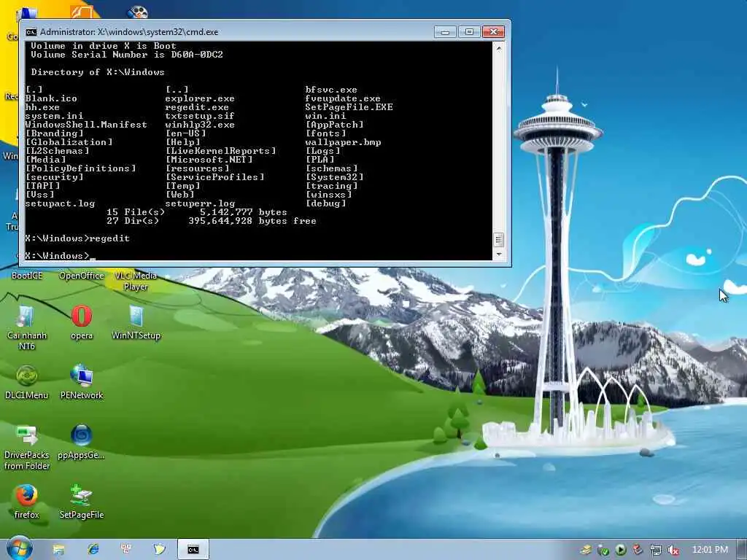Click 'regedit.exe' in the directory listing

[x=197, y=107]
